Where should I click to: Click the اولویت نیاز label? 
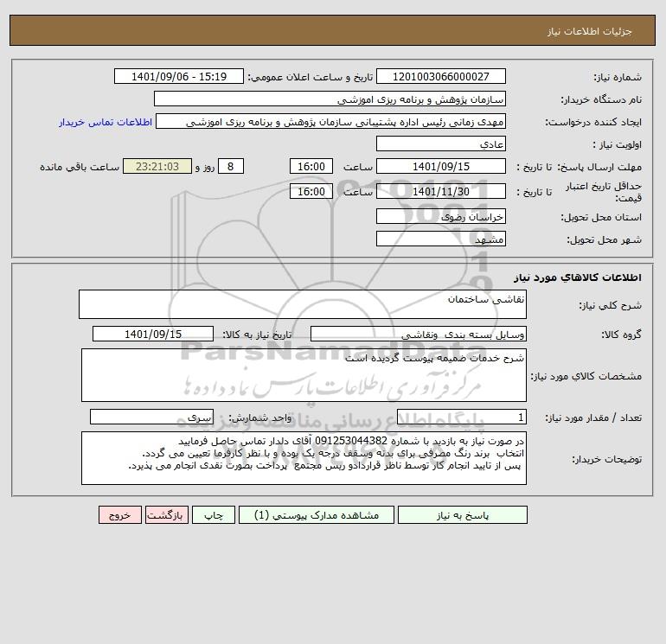618,144
